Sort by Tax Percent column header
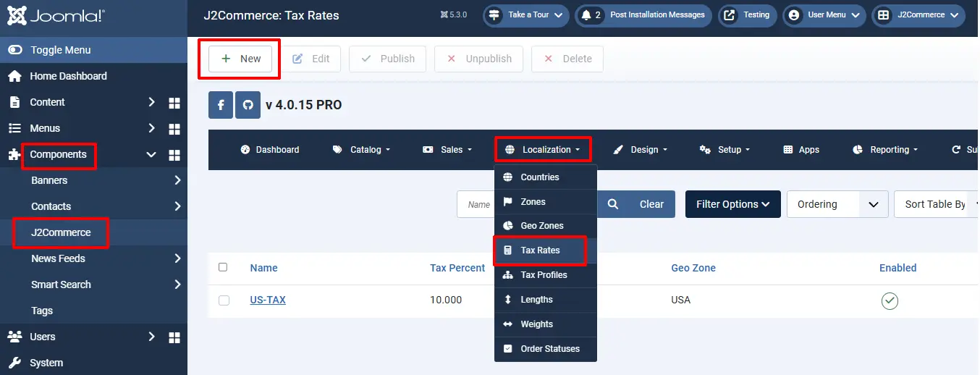Viewport: 980px width, 375px height. tap(457, 268)
